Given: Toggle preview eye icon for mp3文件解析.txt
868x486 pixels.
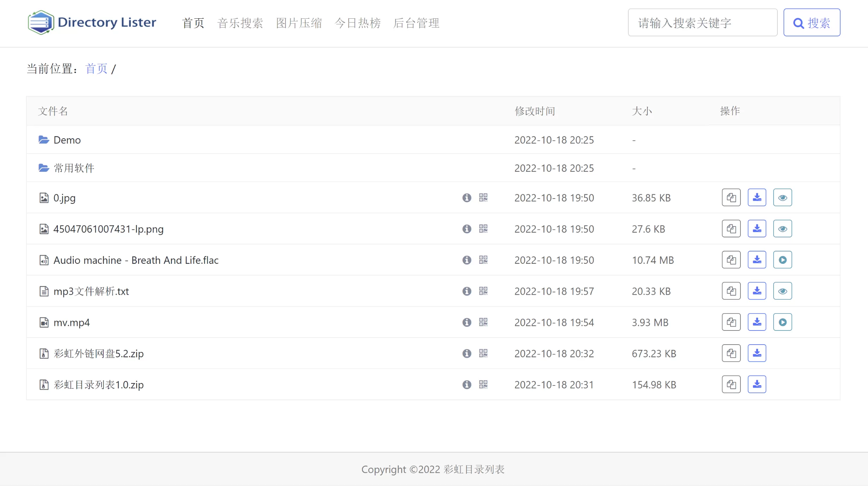Looking at the screenshot, I should click(x=782, y=291).
